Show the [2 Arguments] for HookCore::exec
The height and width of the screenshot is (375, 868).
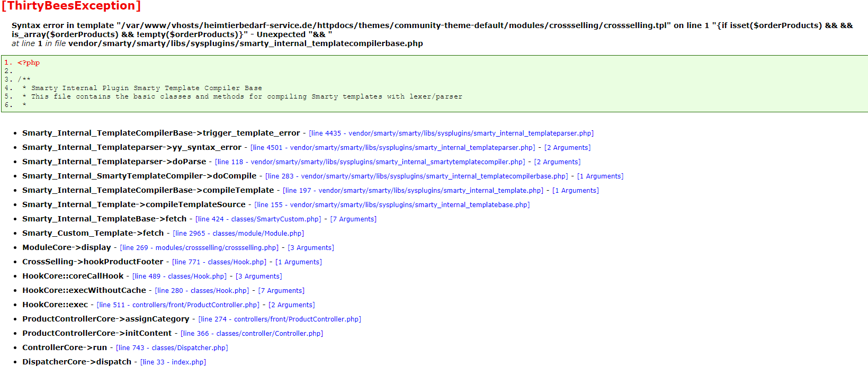[x=291, y=305]
